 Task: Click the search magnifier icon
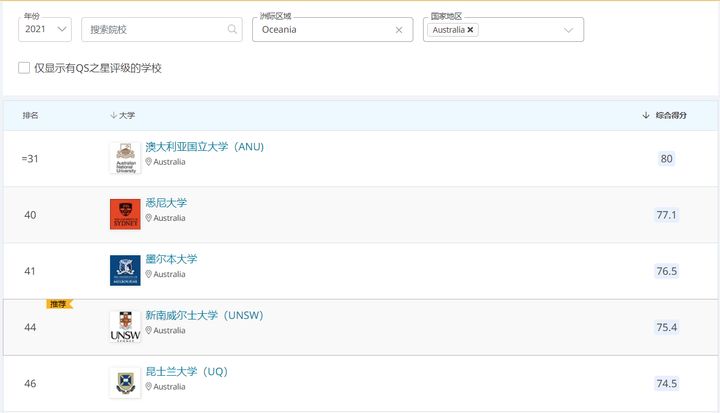232,29
